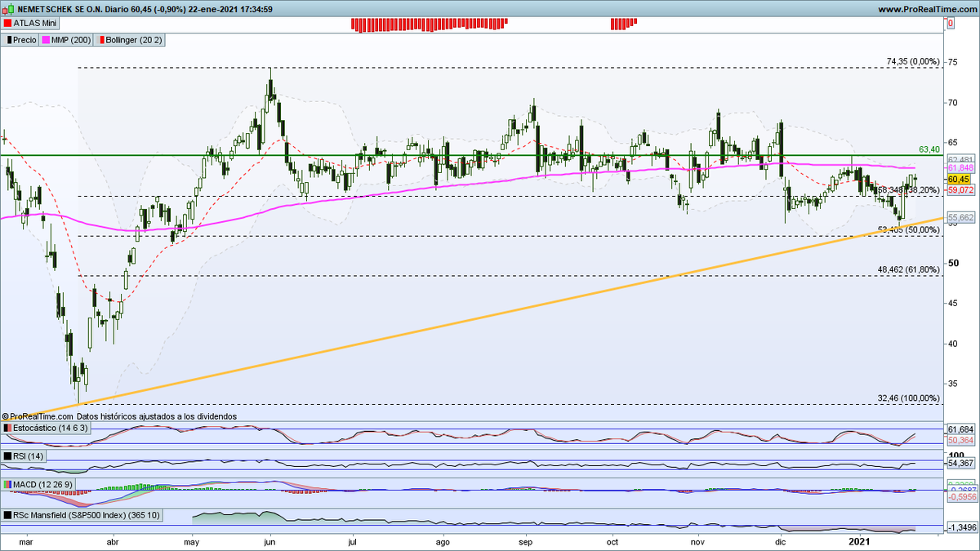
Task: Click the 45 price scale value
Action: tap(952, 303)
